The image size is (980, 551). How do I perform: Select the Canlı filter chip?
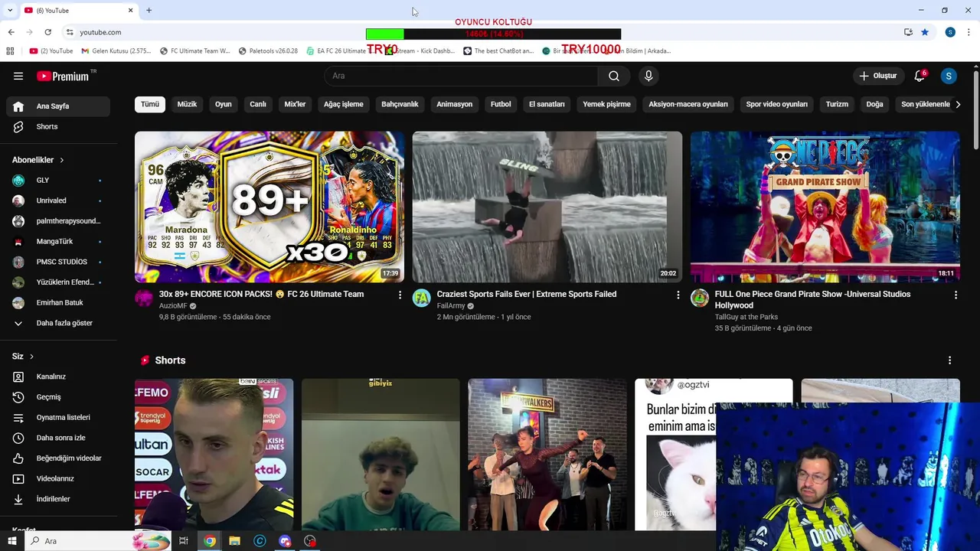(x=258, y=104)
